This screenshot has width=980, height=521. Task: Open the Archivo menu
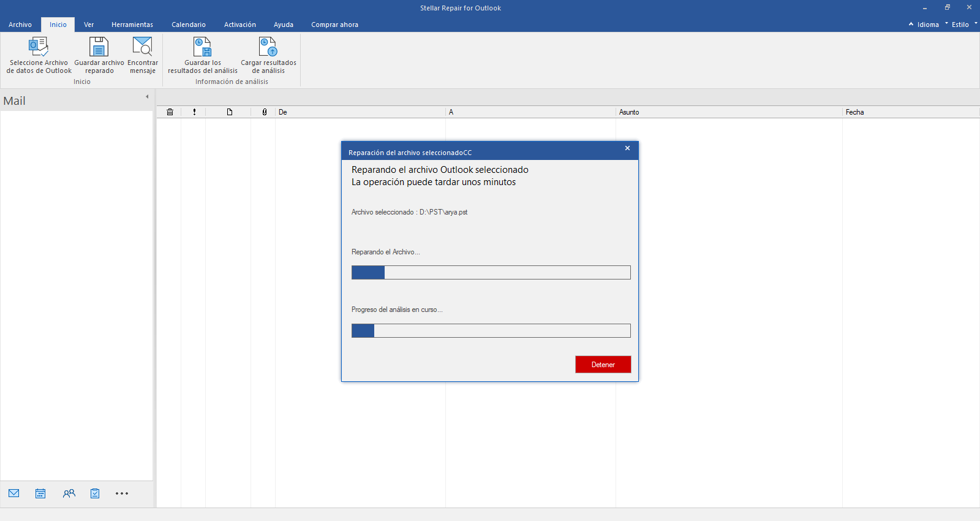tap(20, 25)
